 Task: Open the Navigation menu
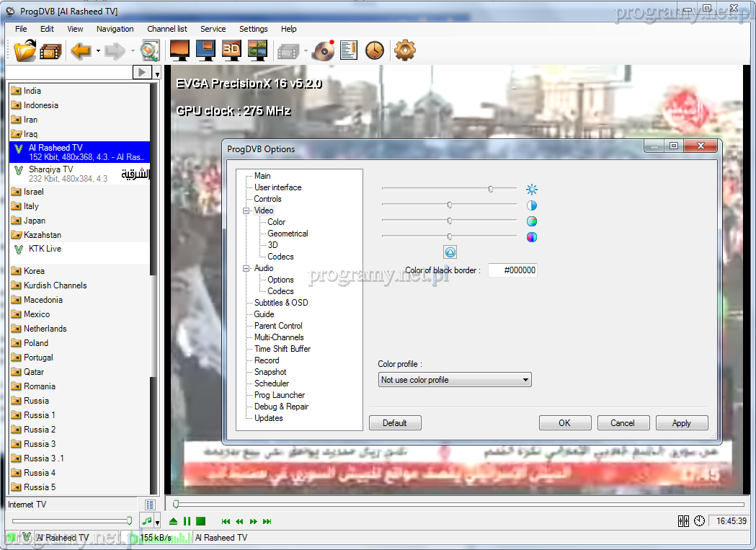click(115, 29)
